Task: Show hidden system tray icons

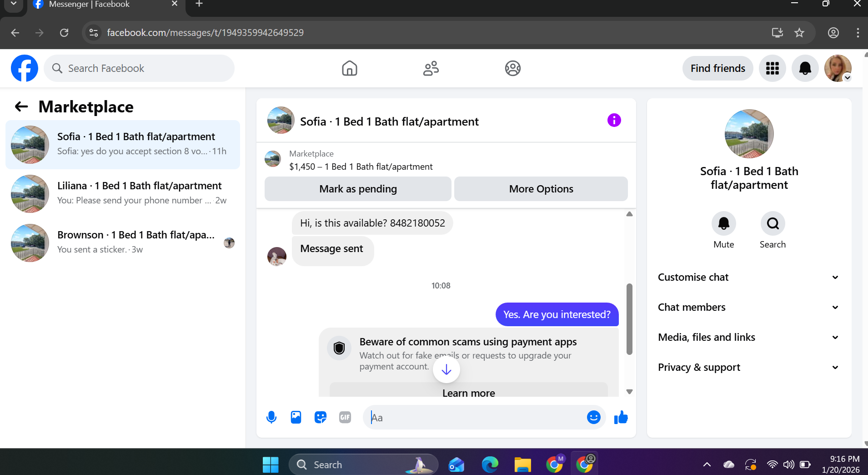Action: 707,465
